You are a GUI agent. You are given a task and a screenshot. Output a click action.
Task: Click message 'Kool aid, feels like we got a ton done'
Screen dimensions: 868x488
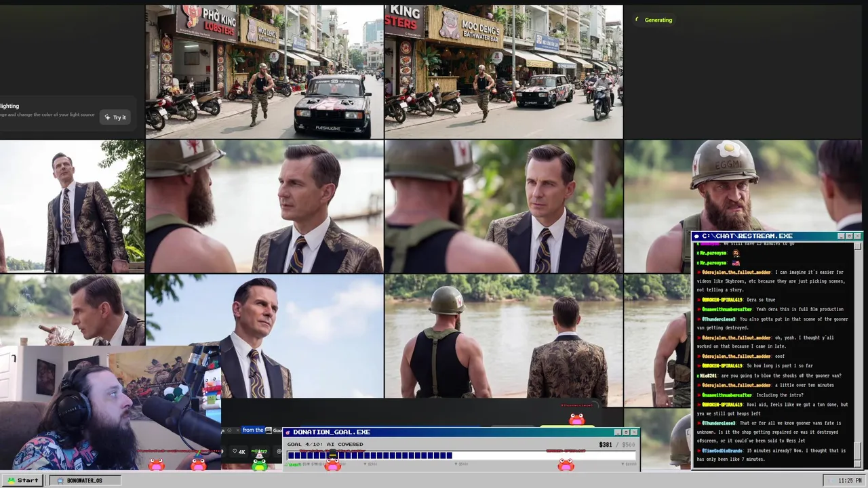point(773,409)
